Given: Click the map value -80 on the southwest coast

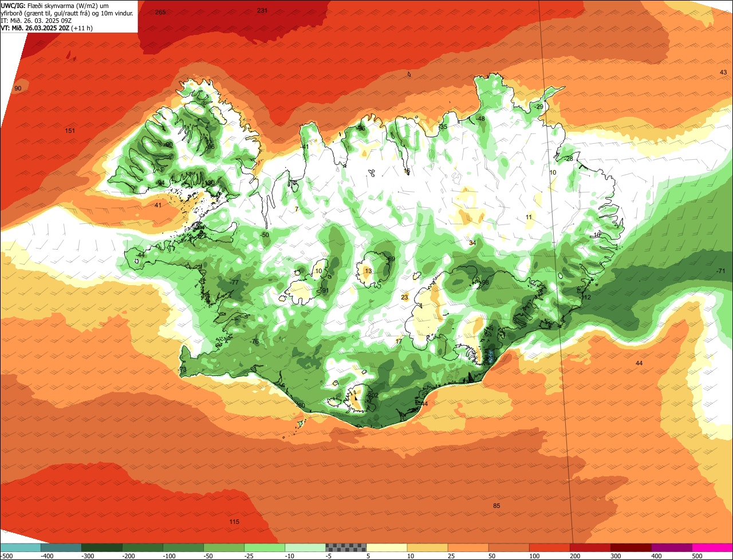Looking at the screenshot, I should pos(300,405).
